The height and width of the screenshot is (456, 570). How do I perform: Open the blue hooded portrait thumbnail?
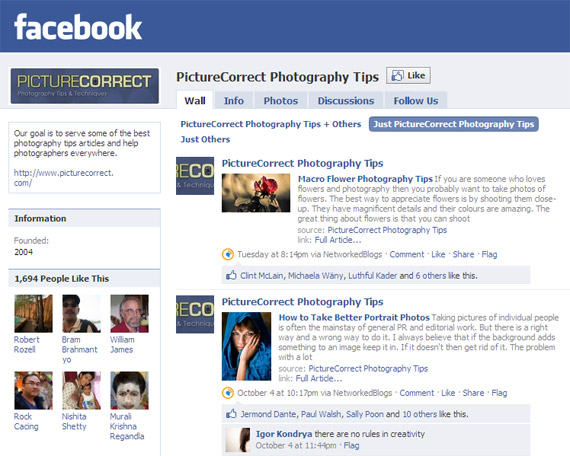pos(246,346)
